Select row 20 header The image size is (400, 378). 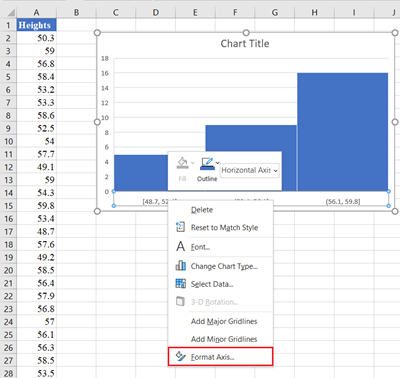click(x=8, y=270)
